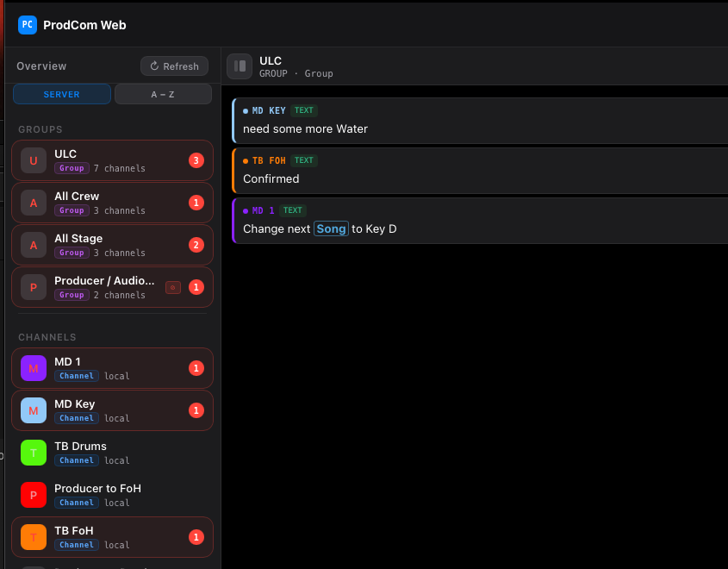Click the P avatar icon of Producer / Audio
Screen dimensions: 728x569
[34, 288]
